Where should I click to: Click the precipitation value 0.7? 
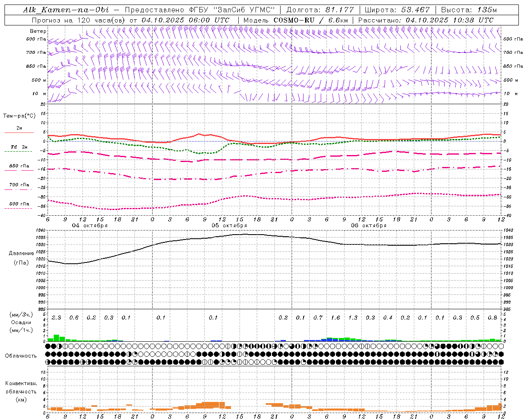pyautogui.click(x=318, y=318)
